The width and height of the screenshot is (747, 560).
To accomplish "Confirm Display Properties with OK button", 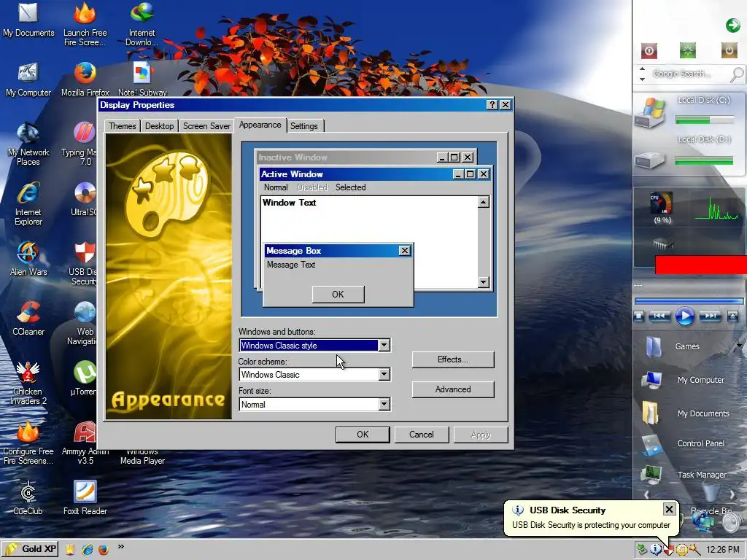I will click(363, 435).
